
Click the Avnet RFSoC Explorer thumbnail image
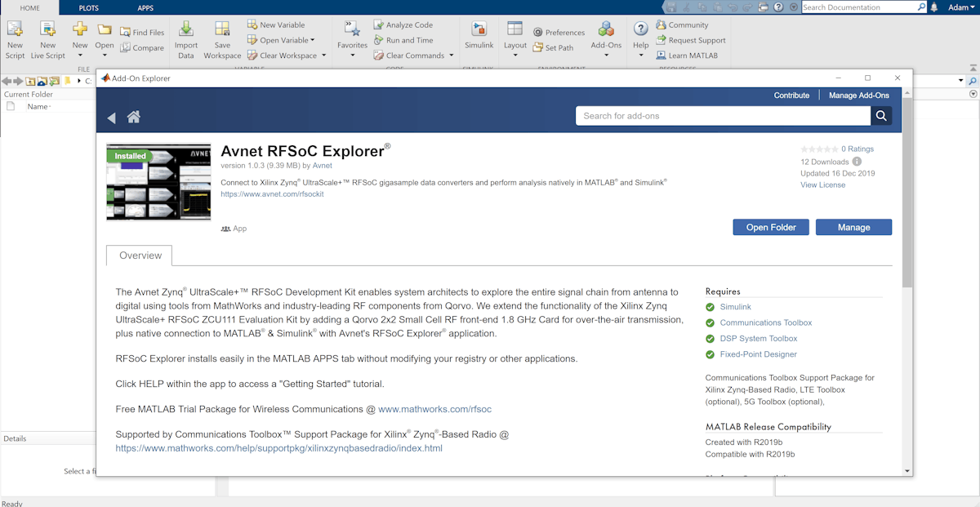(158, 182)
